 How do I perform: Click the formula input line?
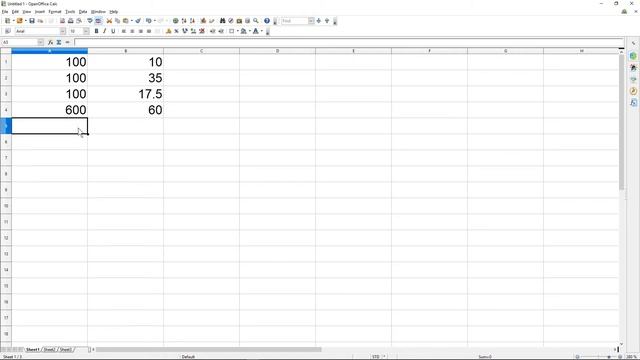pyautogui.click(x=349, y=42)
